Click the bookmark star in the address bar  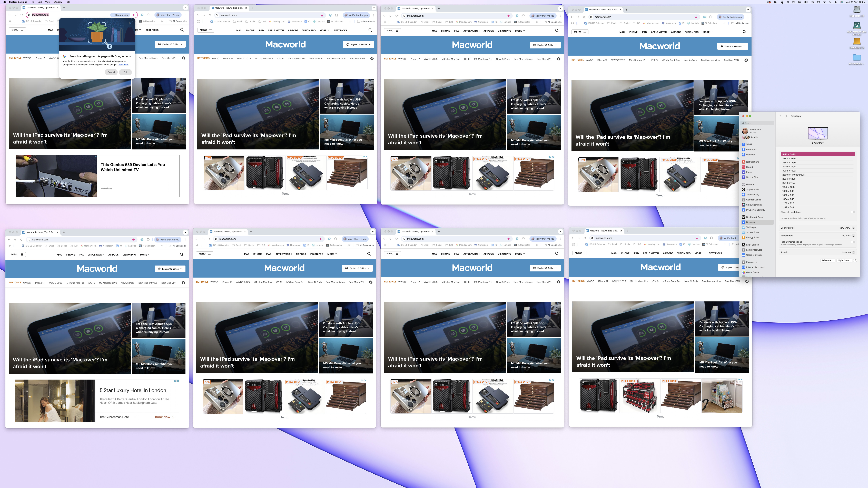[134, 15]
